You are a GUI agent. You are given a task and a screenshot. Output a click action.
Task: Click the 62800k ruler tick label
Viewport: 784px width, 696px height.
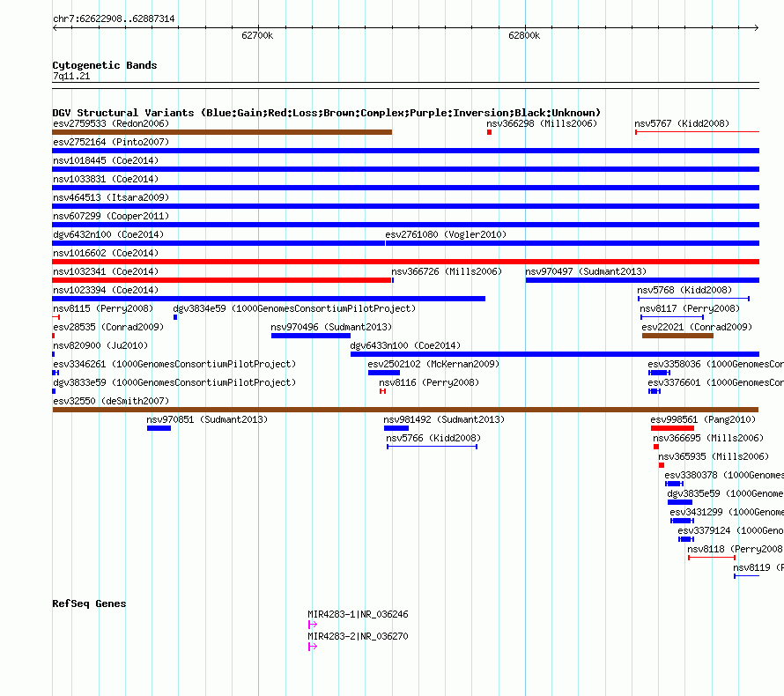(524, 35)
